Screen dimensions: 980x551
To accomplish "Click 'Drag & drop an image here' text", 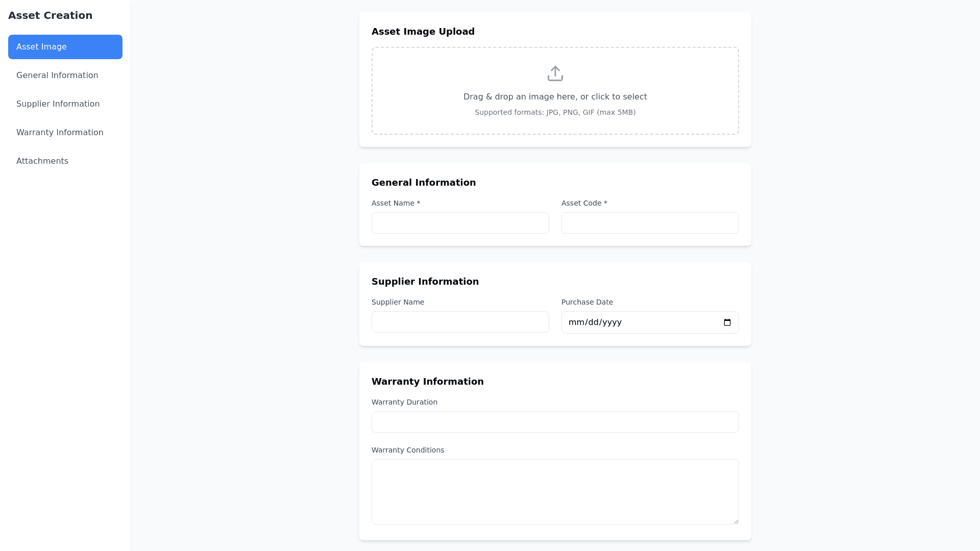I will 555,97.
